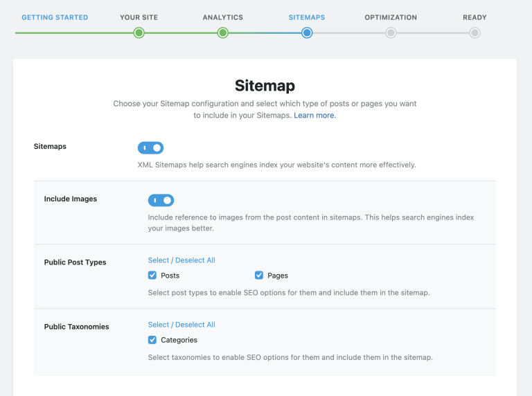532x396 pixels.
Task: Open the Ready step label
Action: tap(475, 17)
